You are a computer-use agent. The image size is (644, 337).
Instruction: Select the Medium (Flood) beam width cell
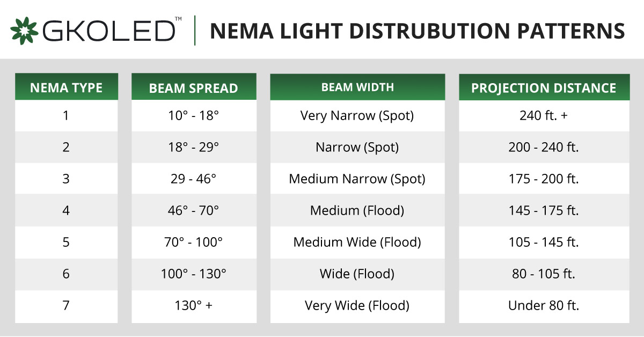[x=357, y=210]
